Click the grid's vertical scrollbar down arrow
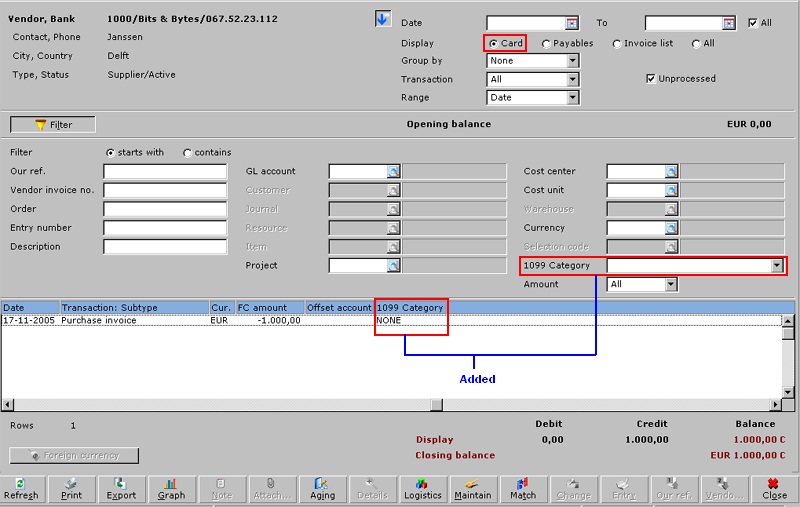Screen dimensions: 800x507 [788, 392]
